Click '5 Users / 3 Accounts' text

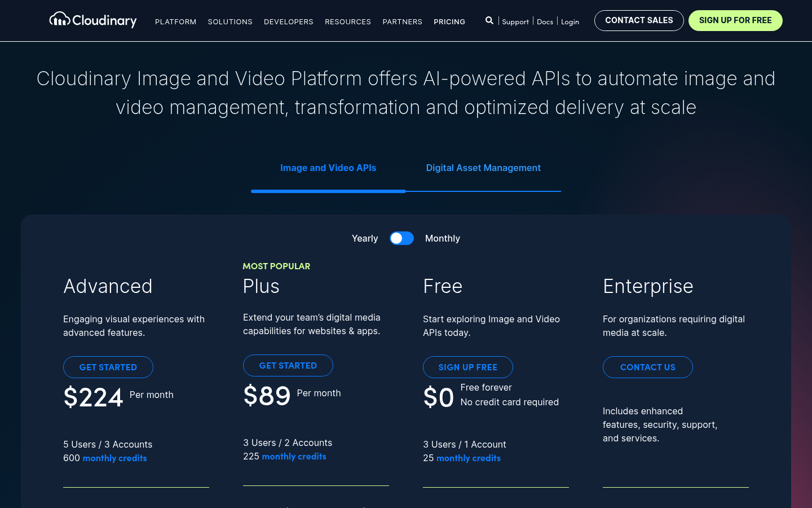tap(108, 444)
